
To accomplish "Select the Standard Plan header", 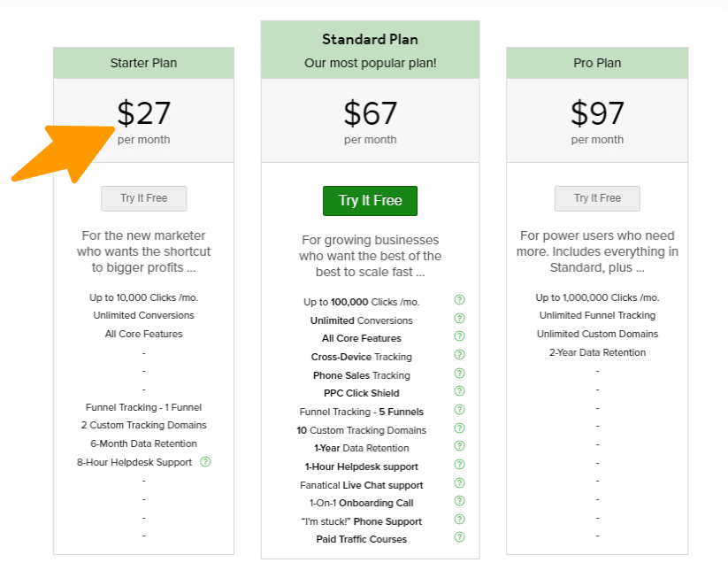I will [x=370, y=40].
